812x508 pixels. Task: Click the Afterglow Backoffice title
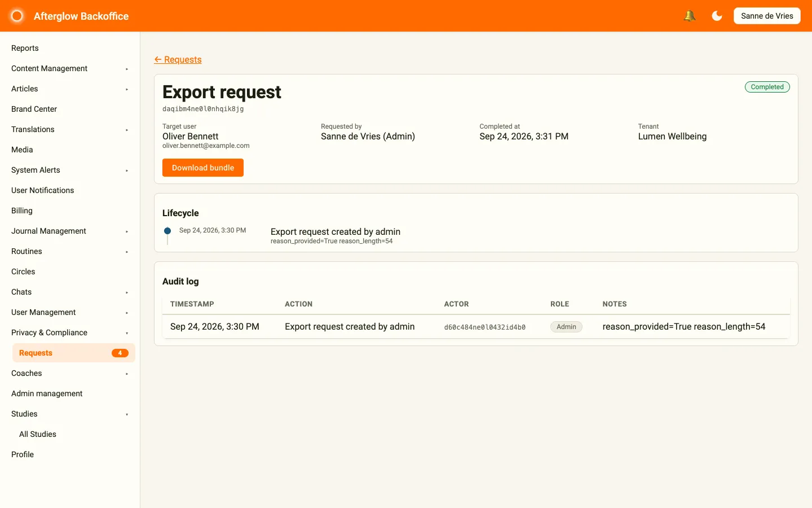click(81, 16)
